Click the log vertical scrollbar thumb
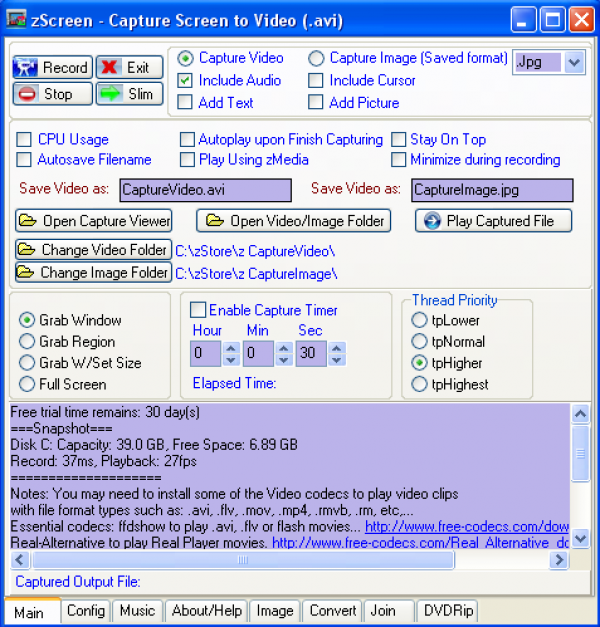Screen dimensions: 600x627 [x=580, y=454]
